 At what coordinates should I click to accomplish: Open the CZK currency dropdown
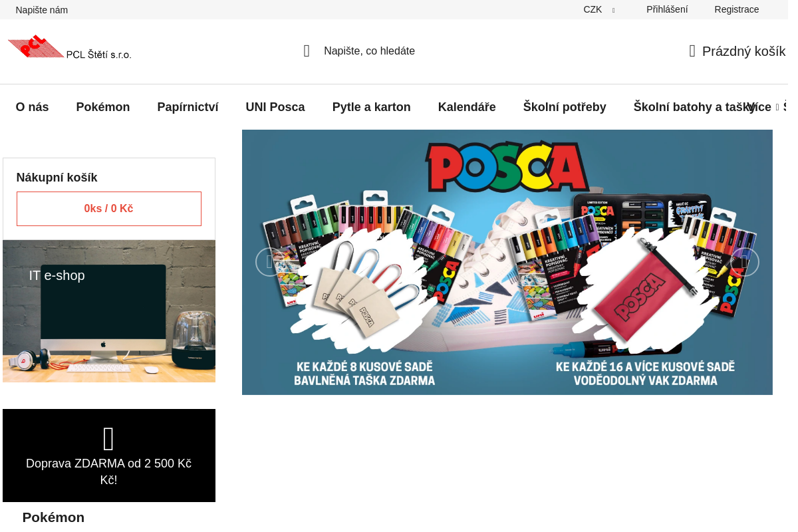coord(598,9)
